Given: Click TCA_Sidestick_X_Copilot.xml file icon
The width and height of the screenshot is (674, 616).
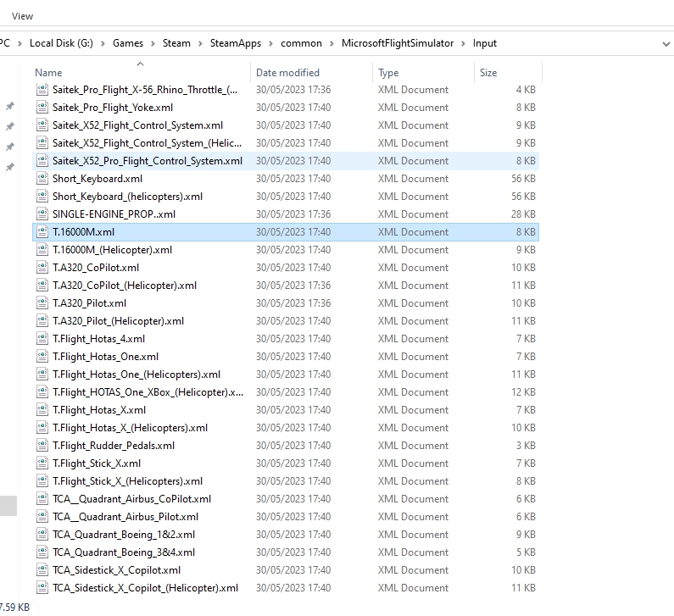Looking at the screenshot, I should [42, 570].
